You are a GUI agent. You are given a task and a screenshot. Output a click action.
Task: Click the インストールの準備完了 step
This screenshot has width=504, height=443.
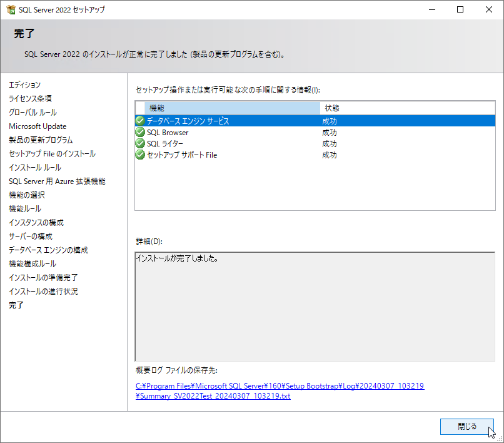tap(43, 278)
